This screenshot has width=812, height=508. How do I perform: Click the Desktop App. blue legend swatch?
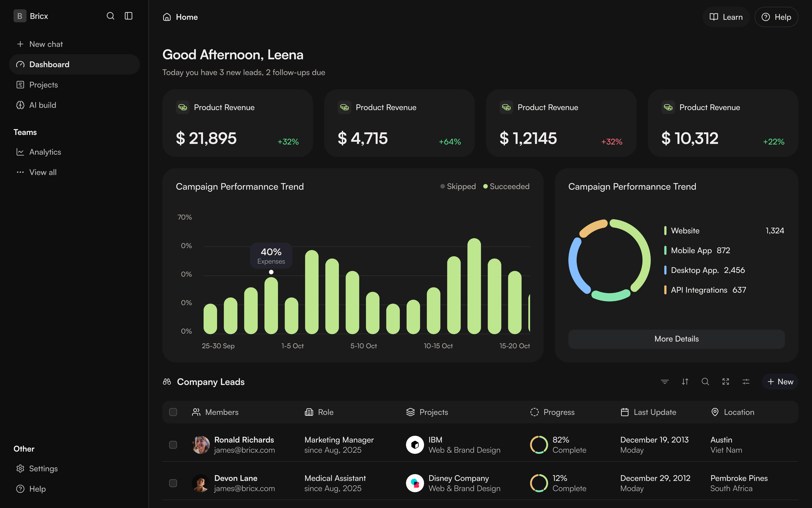tap(665, 270)
